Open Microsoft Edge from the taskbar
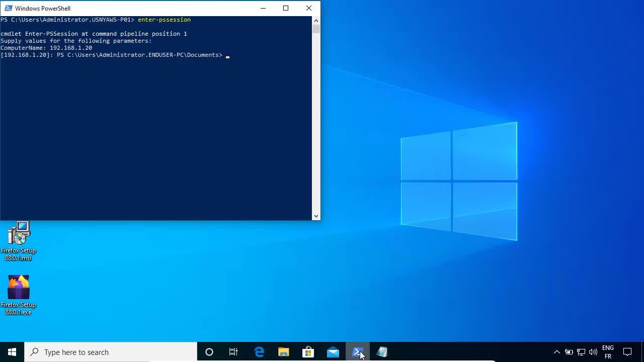The height and width of the screenshot is (362, 644). coord(259,352)
